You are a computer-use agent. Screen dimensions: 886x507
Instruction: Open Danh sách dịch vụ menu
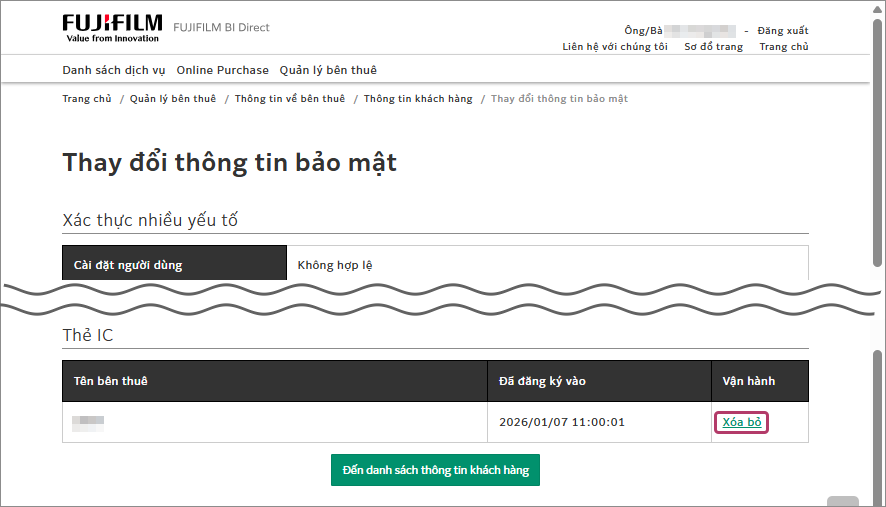[114, 70]
